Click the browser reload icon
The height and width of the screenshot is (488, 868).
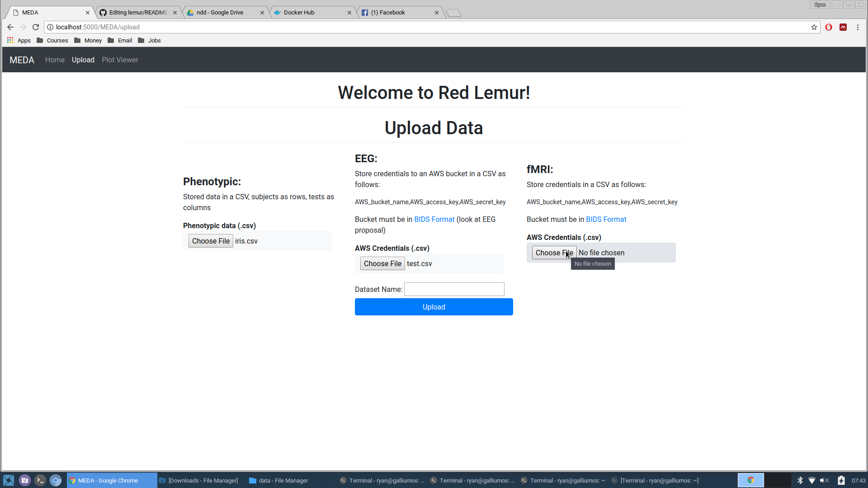36,27
